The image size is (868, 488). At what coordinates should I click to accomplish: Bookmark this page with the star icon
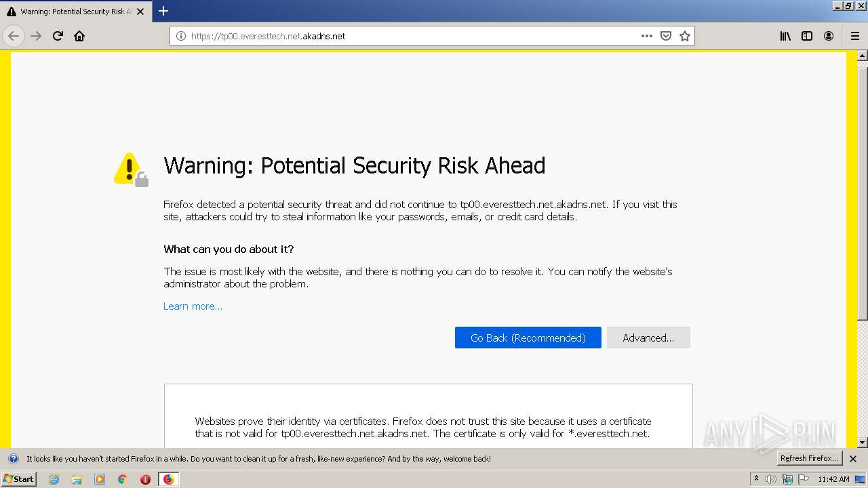coord(685,36)
